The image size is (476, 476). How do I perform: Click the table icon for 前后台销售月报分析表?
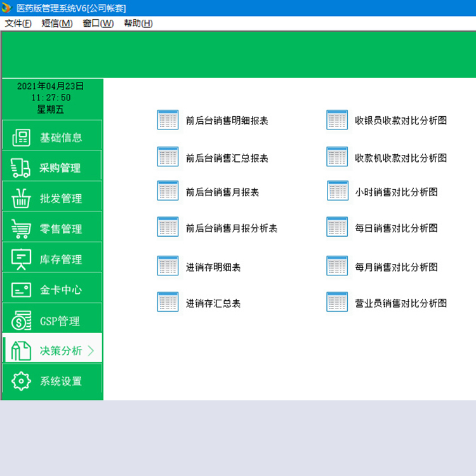click(168, 227)
